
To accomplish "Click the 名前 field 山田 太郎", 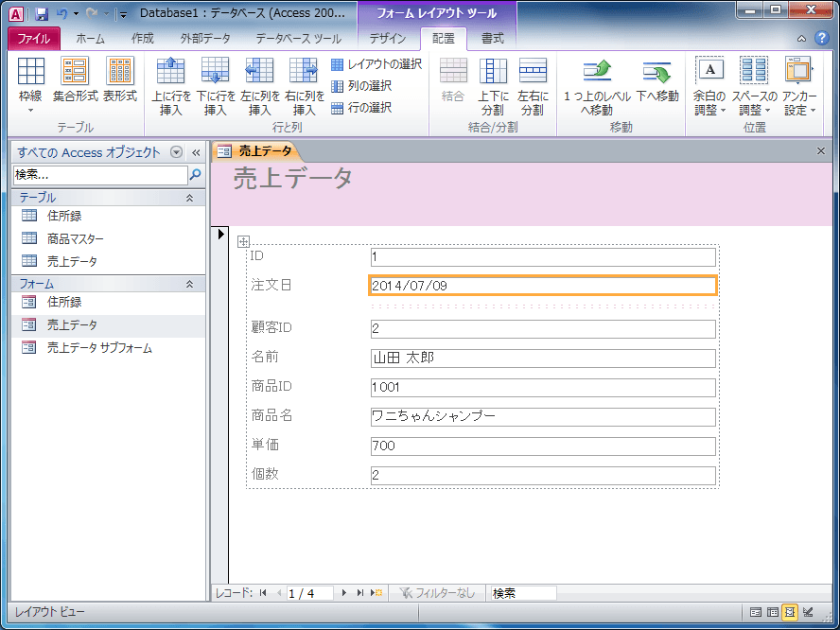I will [543, 359].
